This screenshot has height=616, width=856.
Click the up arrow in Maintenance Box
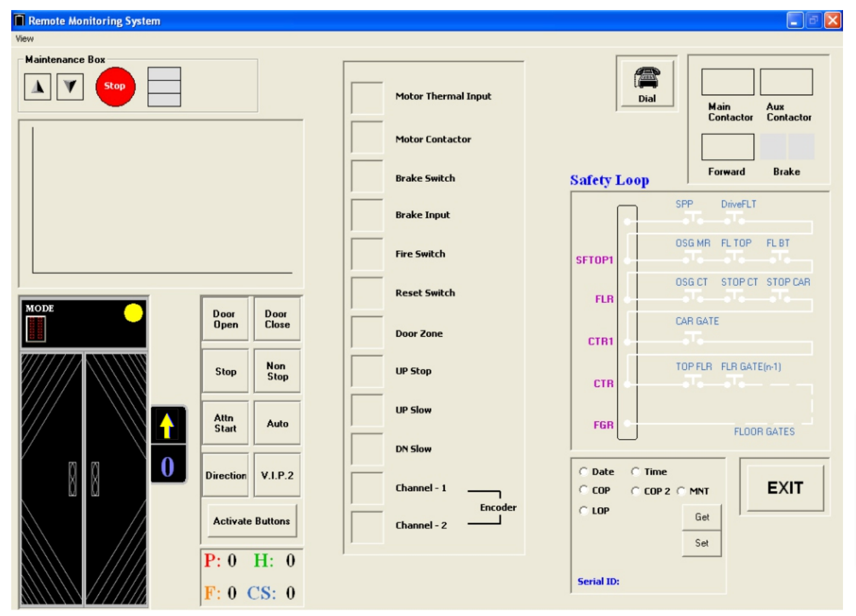click(37, 87)
